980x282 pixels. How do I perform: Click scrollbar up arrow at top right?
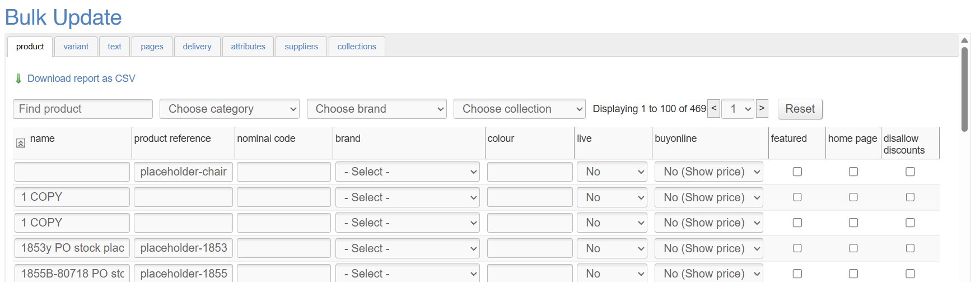pyautogui.click(x=964, y=40)
